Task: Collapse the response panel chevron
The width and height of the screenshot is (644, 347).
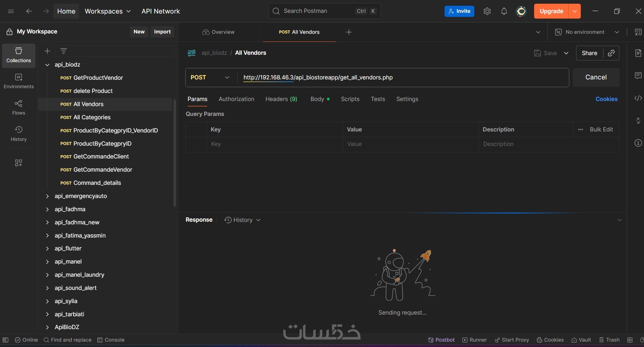Action: pos(619,220)
